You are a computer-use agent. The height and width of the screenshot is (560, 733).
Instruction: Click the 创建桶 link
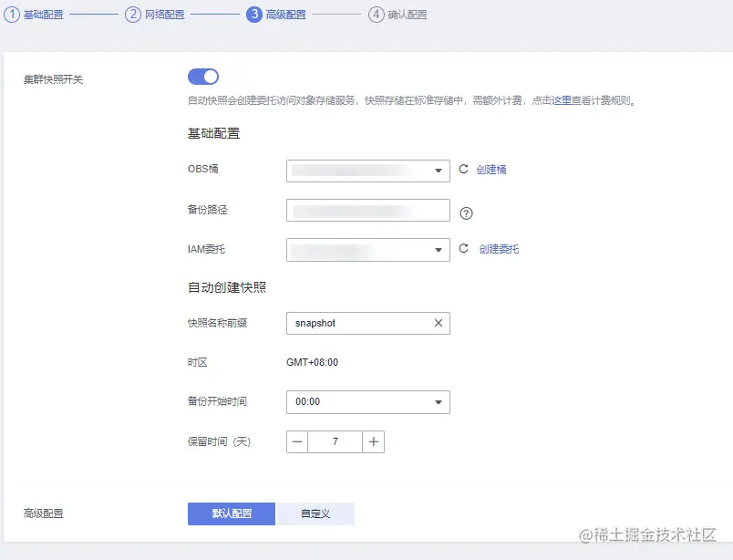pyautogui.click(x=493, y=170)
